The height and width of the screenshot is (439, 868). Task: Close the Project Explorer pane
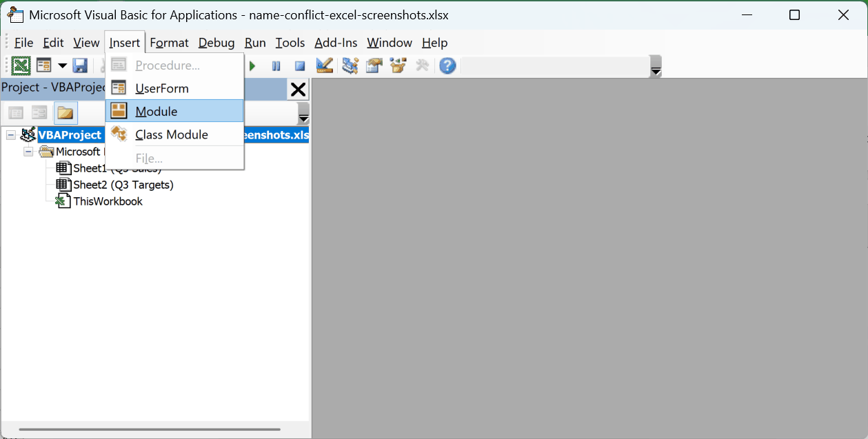pos(298,90)
